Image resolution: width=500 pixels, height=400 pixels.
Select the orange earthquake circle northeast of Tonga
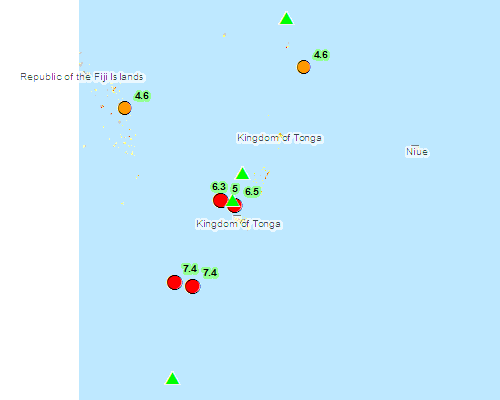(304, 67)
